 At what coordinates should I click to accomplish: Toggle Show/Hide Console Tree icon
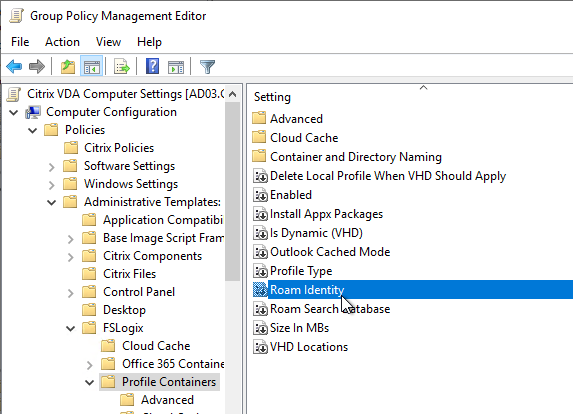[x=91, y=67]
